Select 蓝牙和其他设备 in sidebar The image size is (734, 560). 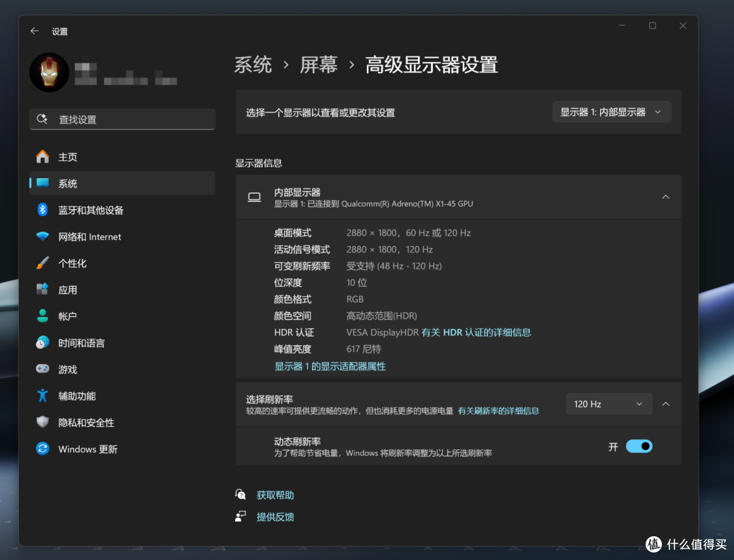click(122, 210)
